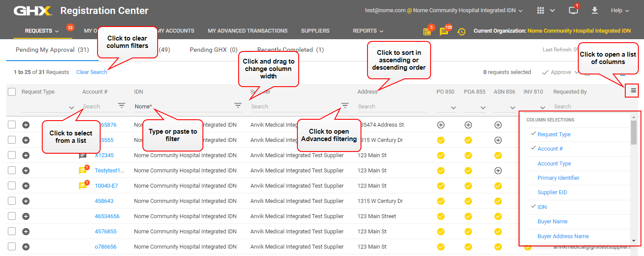Open account link 46534656
Image resolution: width=644 pixels, height=256 pixels.
(107, 216)
